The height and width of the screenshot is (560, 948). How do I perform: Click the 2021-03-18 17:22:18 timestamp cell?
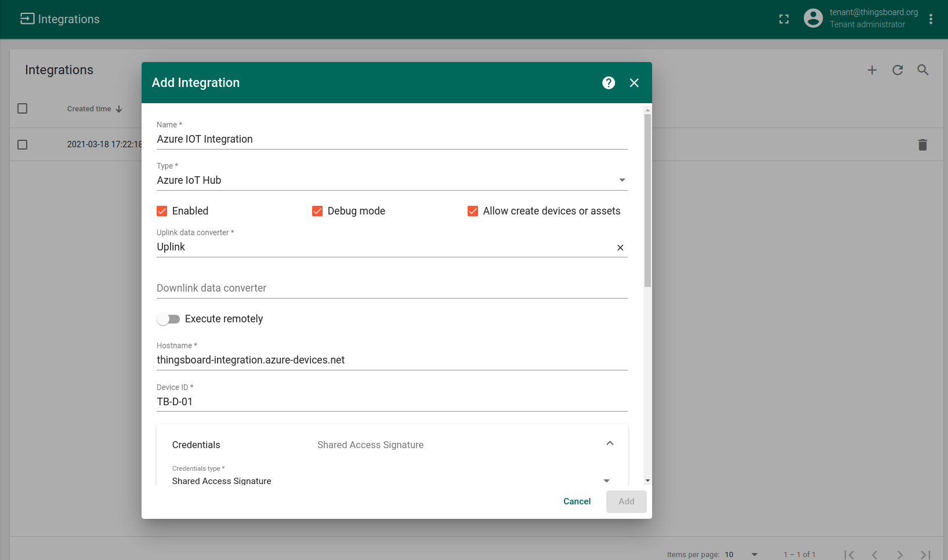click(x=104, y=144)
